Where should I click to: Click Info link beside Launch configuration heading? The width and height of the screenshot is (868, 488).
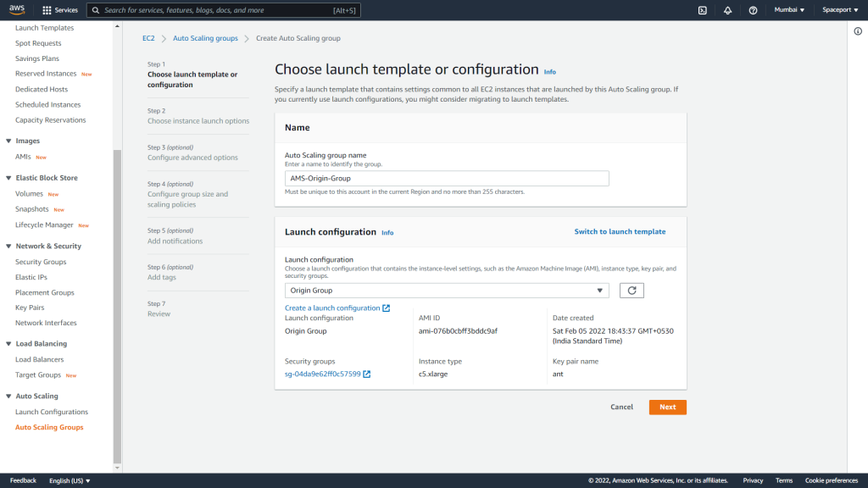(387, 233)
